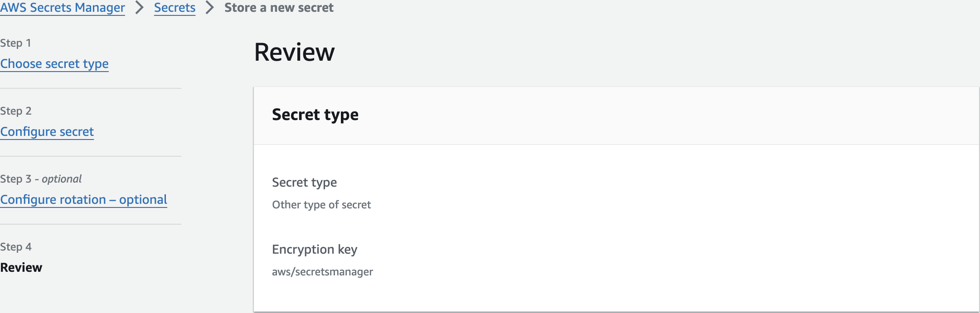Click the Step 1 label
Image resolution: width=980 pixels, height=313 pixels.
[x=16, y=43]
